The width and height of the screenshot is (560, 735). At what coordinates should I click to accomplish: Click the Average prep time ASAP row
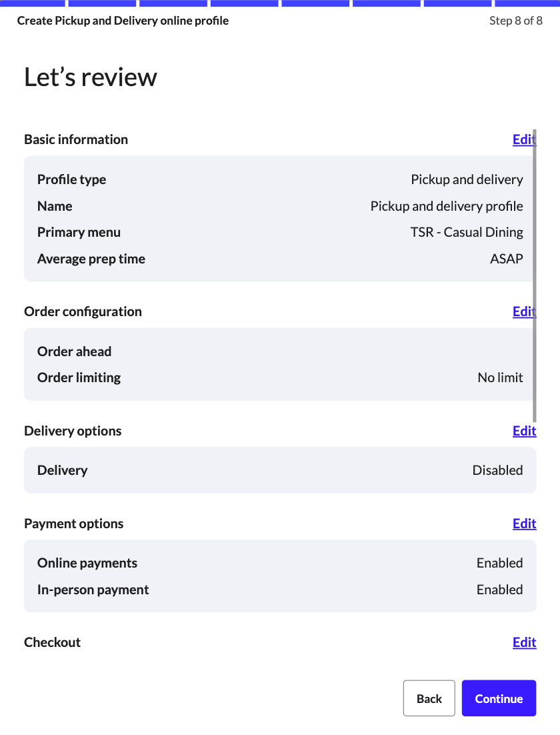click(x=280, y=259)
